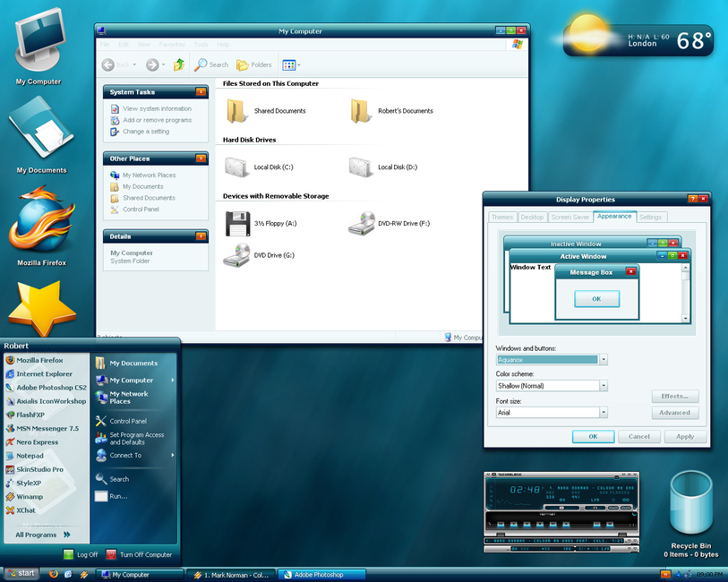This screenshot has height=582, width=728.
Task: Go up one folder level
Action: 179,64
